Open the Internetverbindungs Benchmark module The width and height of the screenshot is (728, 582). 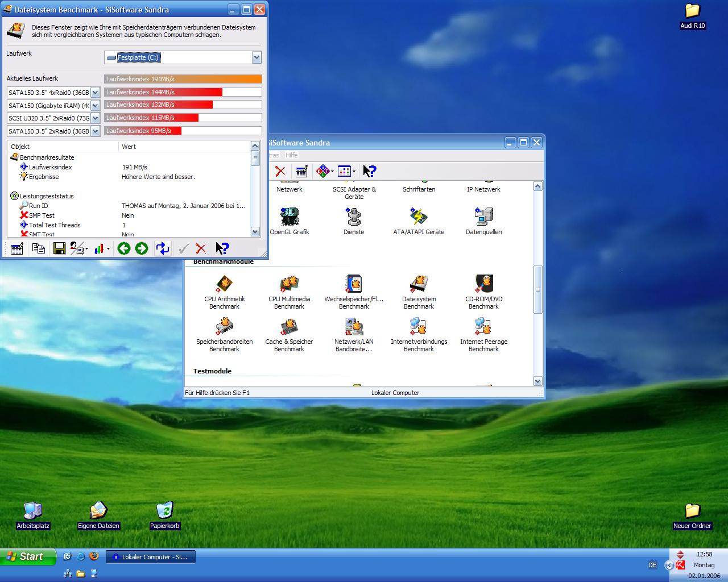tap(419, 335)
